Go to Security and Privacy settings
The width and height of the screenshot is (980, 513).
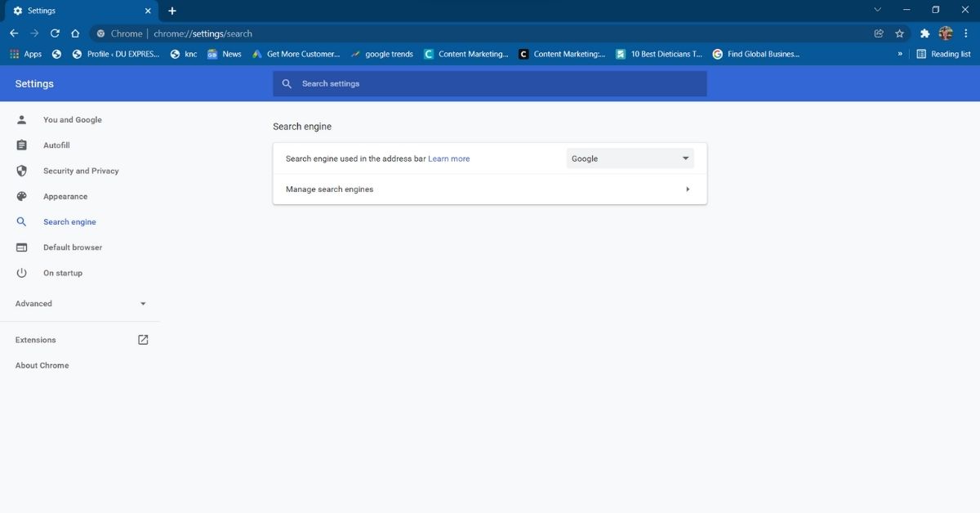click(81, 171)
